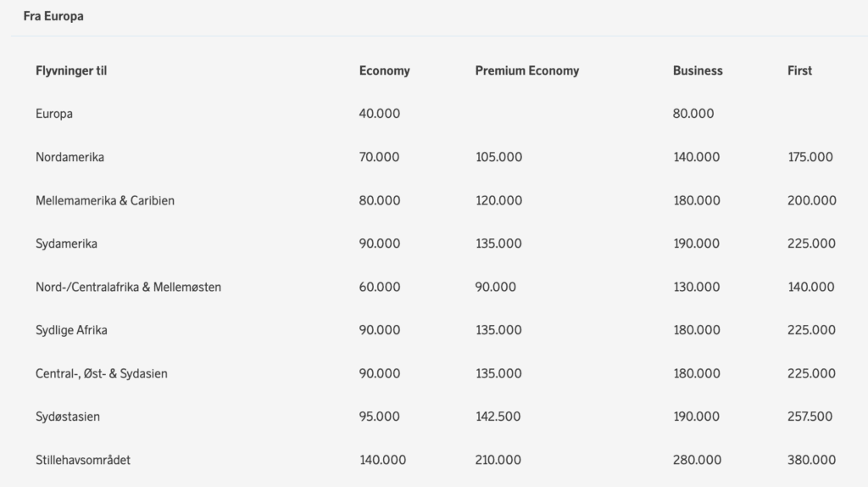Select the 142.500 Premium Economy value
The width and height of the screenshot is (868, 487).
[x=498, y=417]
